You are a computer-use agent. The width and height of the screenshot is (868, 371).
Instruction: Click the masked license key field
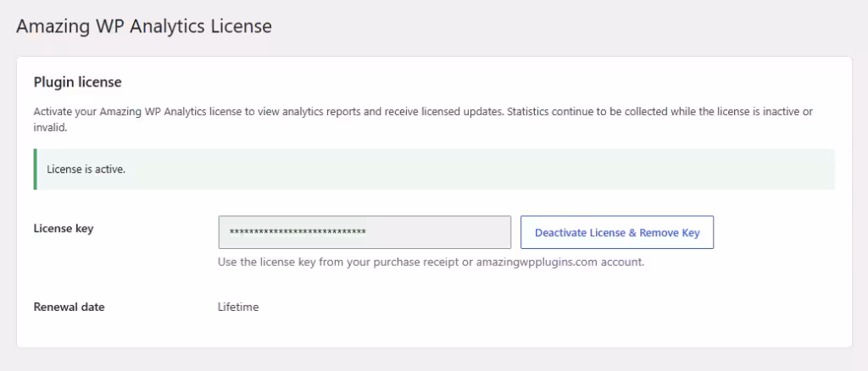(x=364, y=232)
